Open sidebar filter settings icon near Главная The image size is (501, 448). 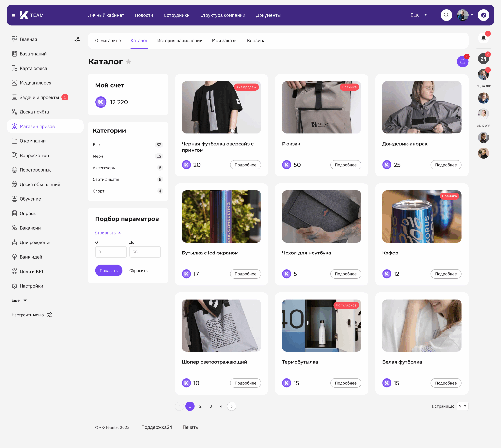coord(77,39)
